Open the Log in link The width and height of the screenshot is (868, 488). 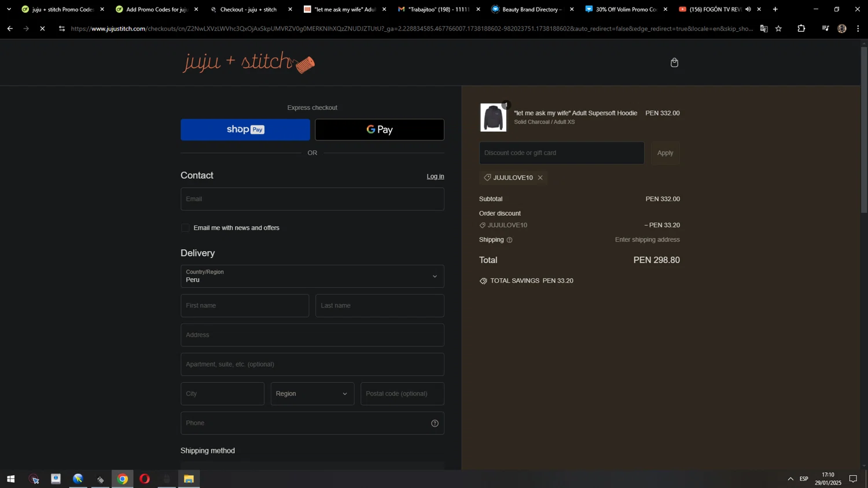click(x=435, y=176)
